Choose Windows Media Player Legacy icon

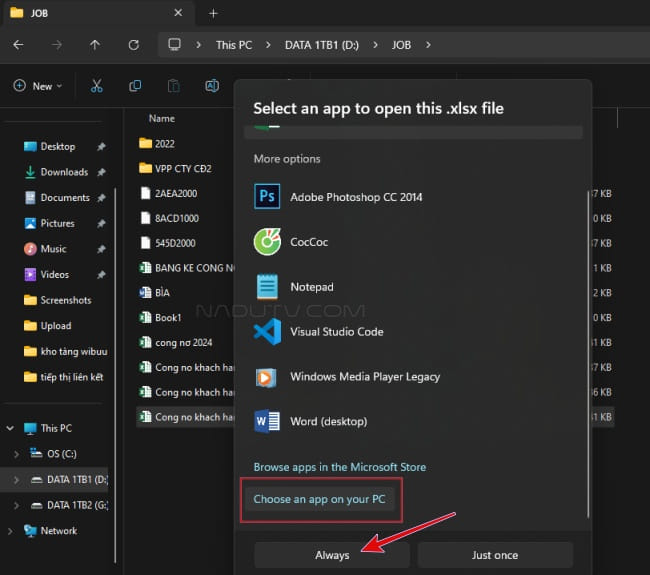(x=266, y=377)
